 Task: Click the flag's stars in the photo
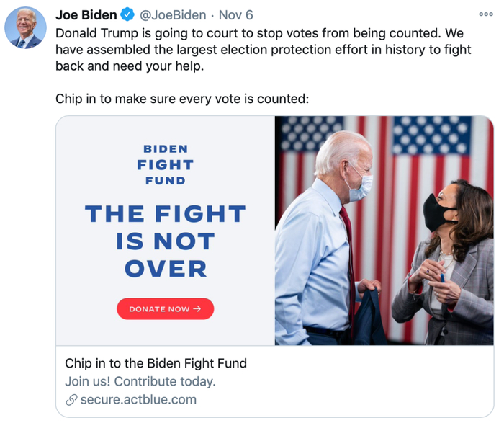[x=431, y=135]
